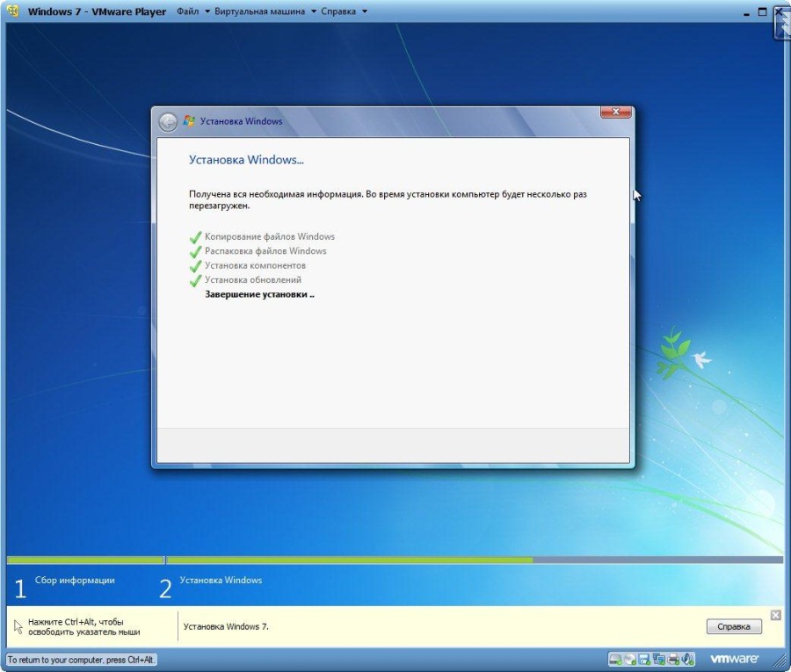This screenshot has height=672, width=791.
Task: Expand the Справка dropdown menu
Action: tap(337, 11)
